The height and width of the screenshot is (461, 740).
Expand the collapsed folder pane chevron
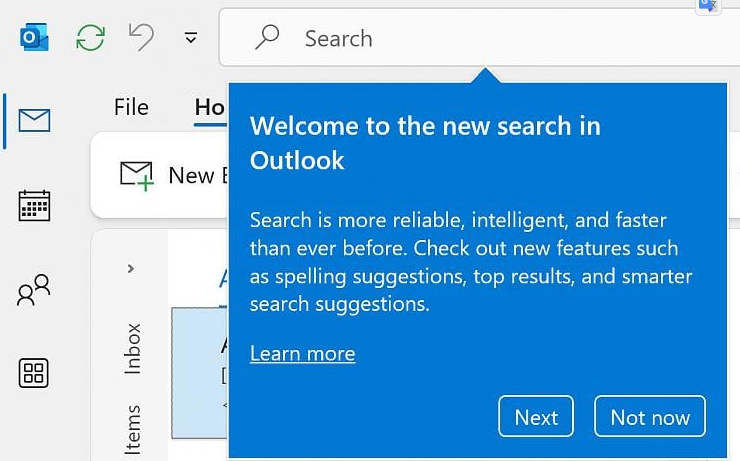pos(131,268)
